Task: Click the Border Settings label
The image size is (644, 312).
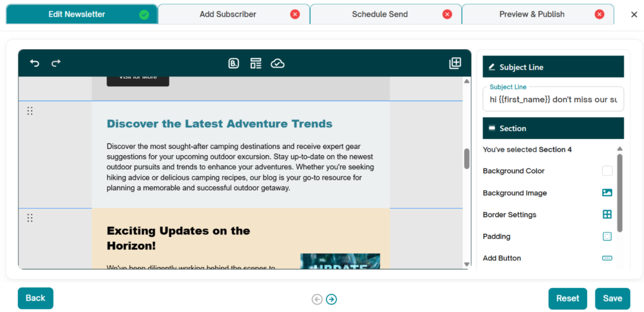Action: click(x=509, y=214)
